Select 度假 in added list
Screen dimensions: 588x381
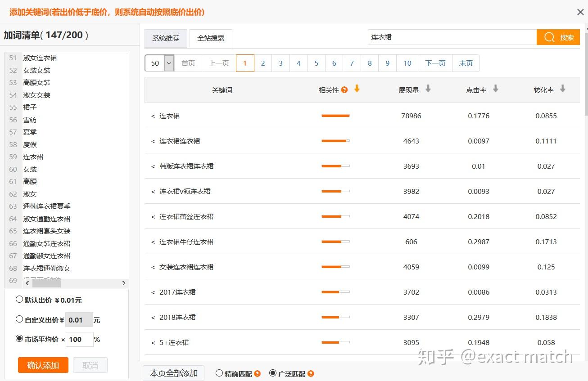(30, 145)
